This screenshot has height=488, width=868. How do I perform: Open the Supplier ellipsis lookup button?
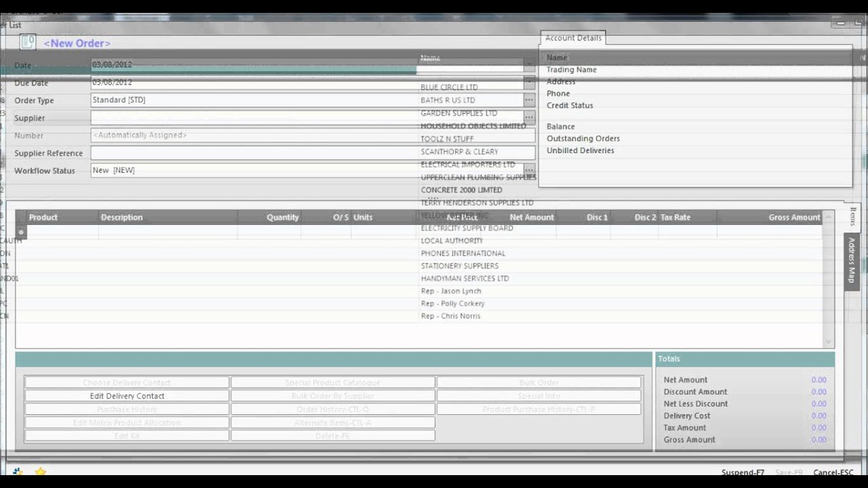(x=529, y=117)
